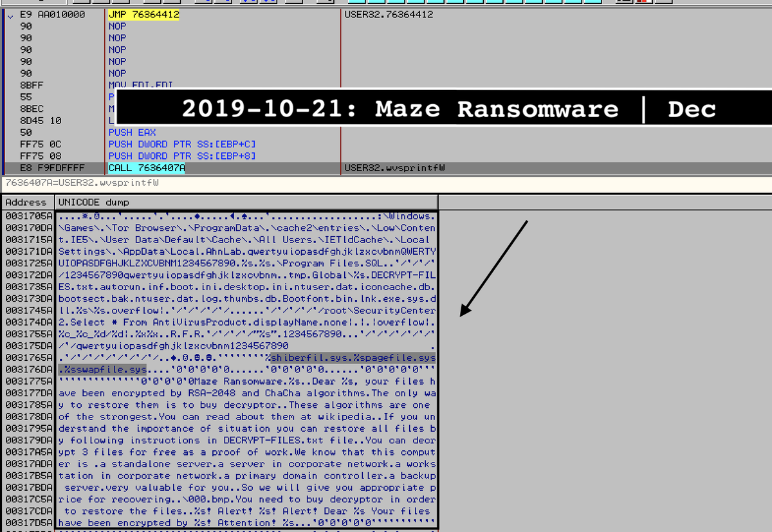Click the 7636407A=USER32.wvsprintfW info line
Viewport: 772px width, 532px height.
click(x=82, y=183)
